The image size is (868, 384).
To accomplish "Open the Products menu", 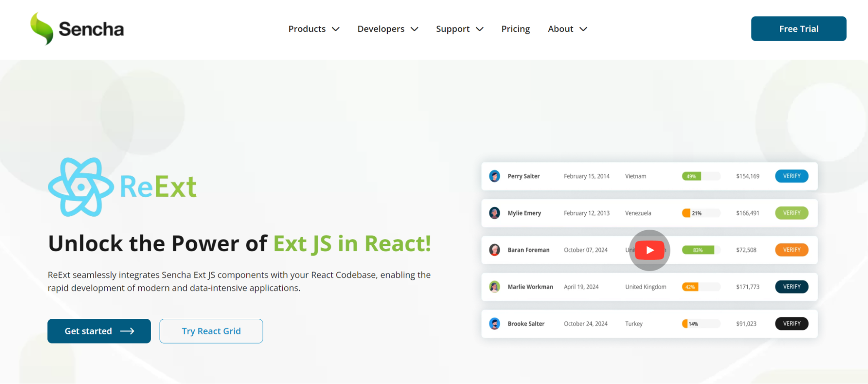I will coord(314,29).
